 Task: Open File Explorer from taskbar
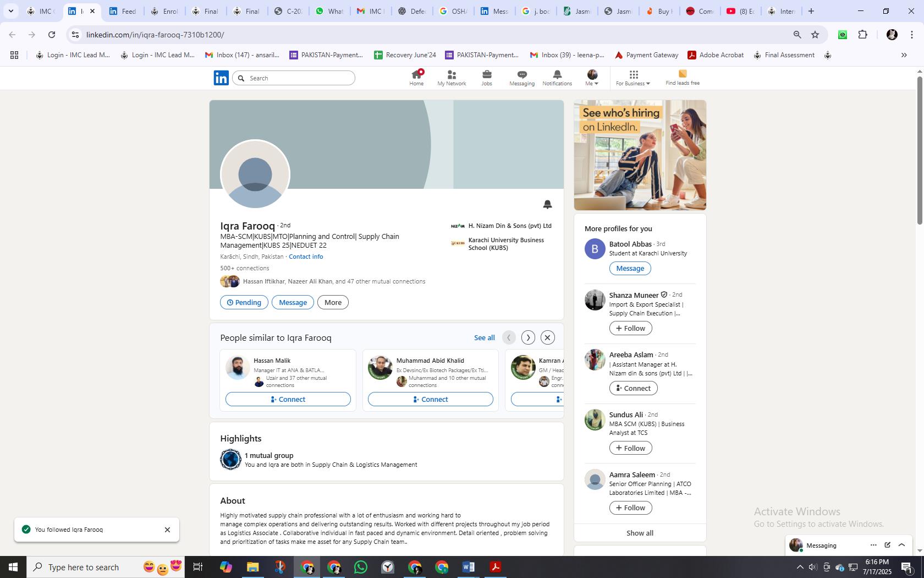pos(252,567)
